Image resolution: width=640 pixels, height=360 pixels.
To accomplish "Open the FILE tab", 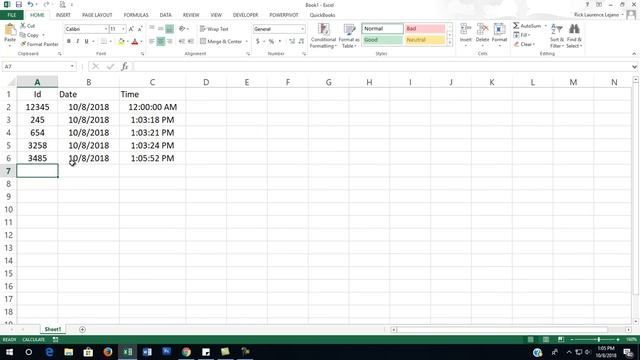I will pyautogui.click(x=12, y=15).
